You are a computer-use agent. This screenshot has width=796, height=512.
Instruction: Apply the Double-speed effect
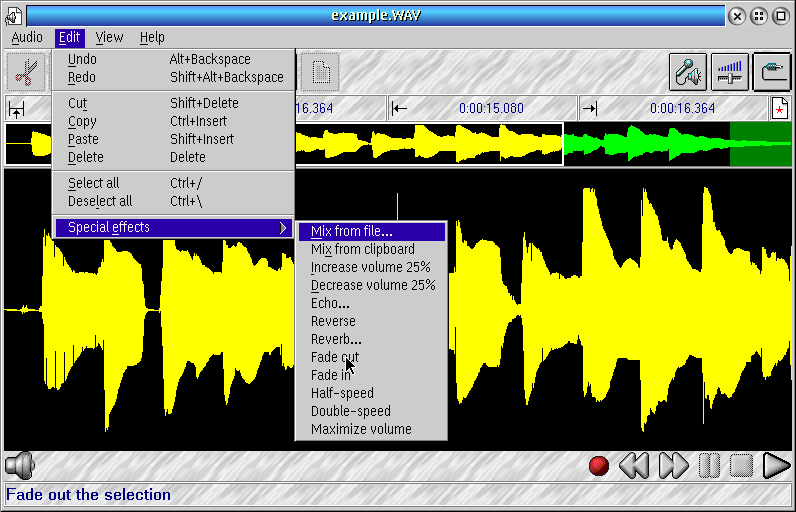[x=372, y=412]
